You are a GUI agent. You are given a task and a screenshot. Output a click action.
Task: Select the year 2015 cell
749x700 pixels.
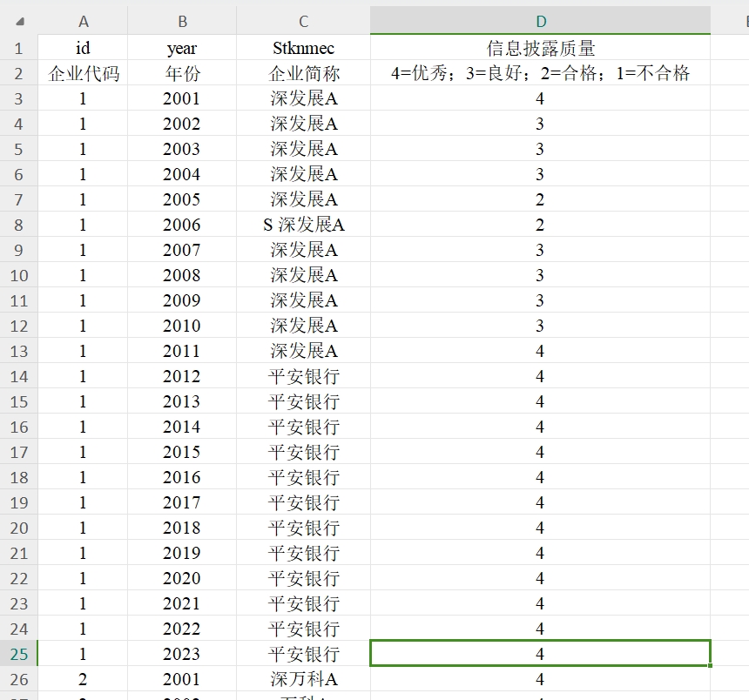(182, 452)
